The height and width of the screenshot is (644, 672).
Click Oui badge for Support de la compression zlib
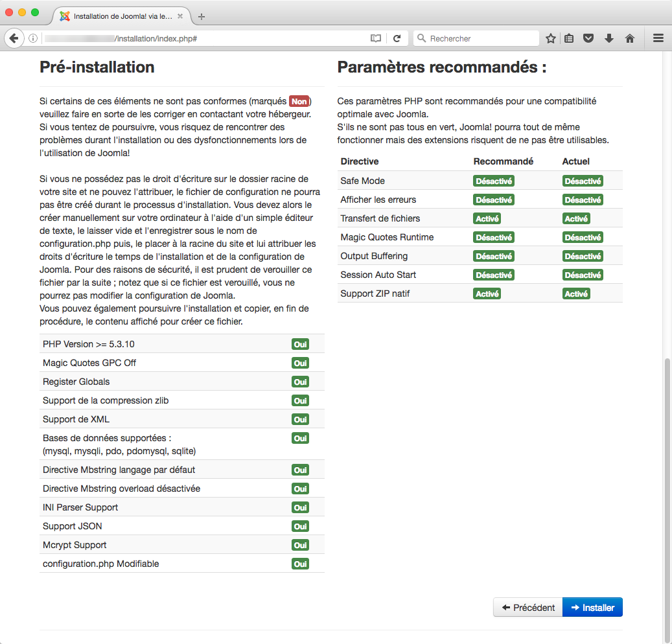click(300, 401)
